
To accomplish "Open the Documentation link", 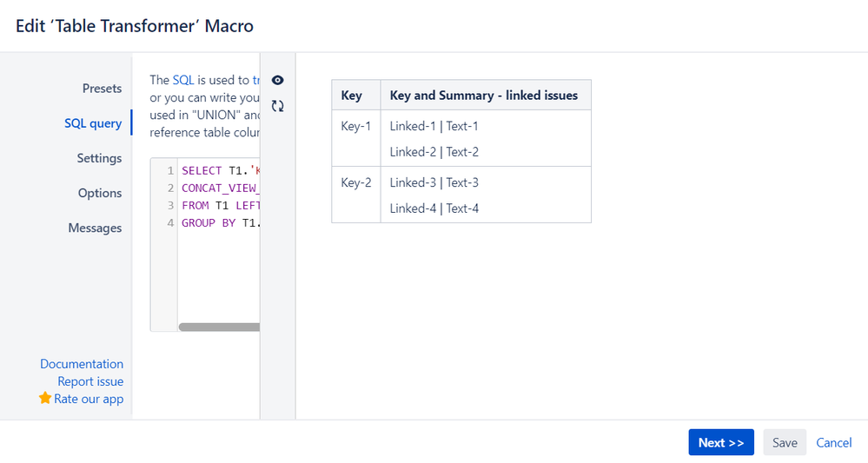I will pyautogui.click(x=82, y=364).
